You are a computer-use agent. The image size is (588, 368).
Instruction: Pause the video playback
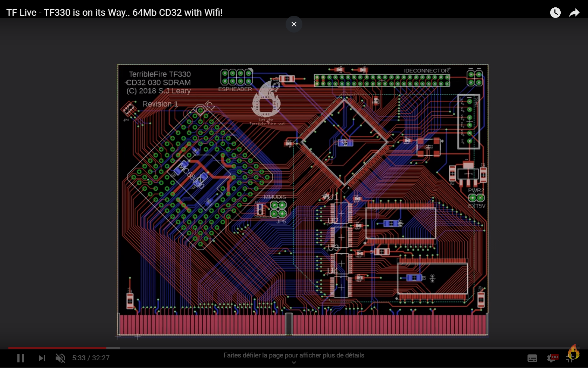coord(21,358)
